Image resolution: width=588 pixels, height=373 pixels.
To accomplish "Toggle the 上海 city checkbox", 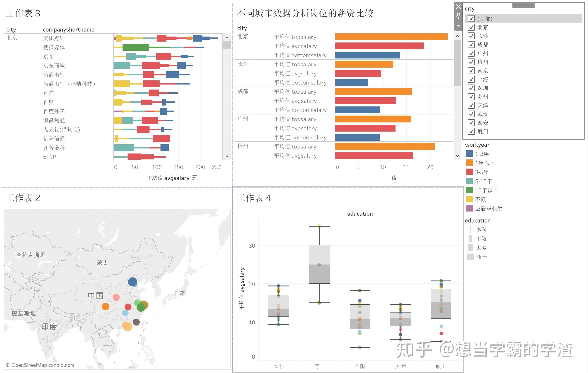I will click(471, 79).
